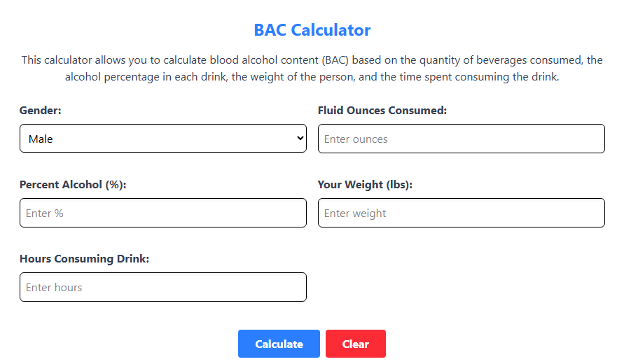624x364 pixels.
Task: Click the 'Percent Alcohol (%):' label
Action: point(72,185)
